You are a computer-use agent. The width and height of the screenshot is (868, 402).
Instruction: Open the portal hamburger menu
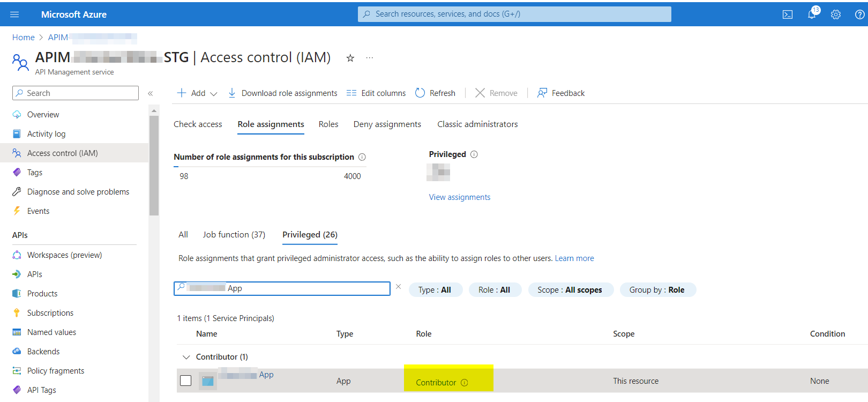click(x=14, y=14)
